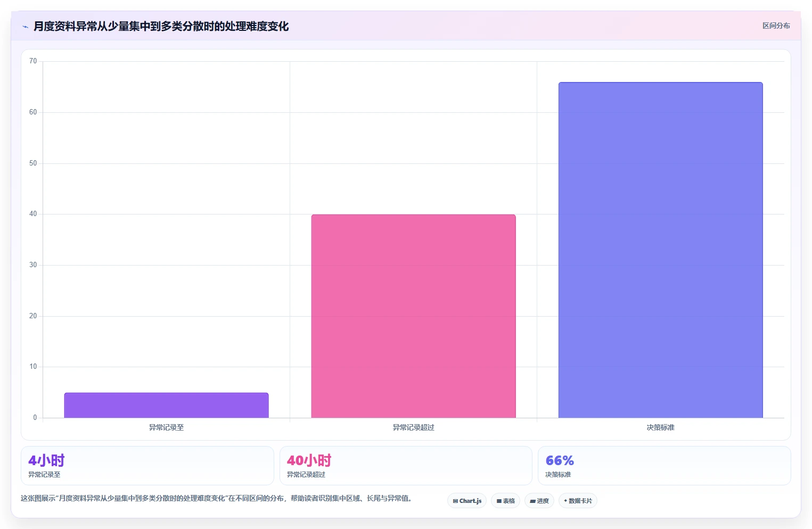This screenshot has width=812, height=529.
Task: Click the y-axis value 10
Action: (x=33, y=367)
